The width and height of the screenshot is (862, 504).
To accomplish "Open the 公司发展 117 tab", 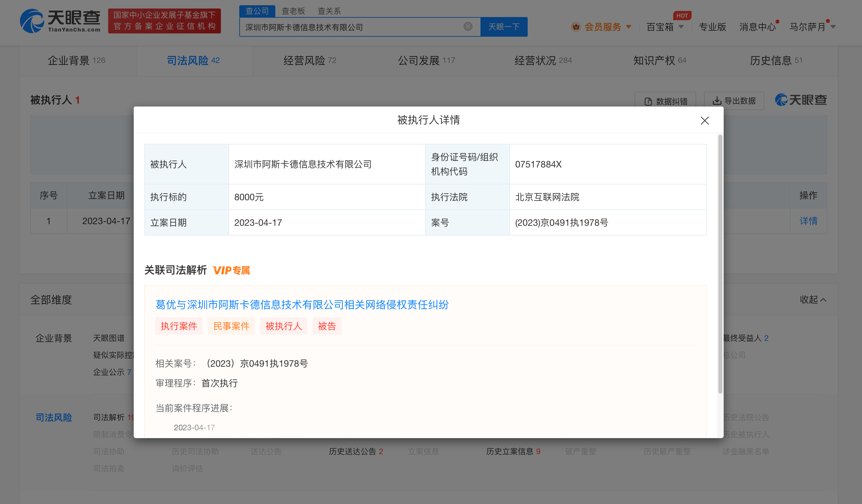I will point(426,61).
